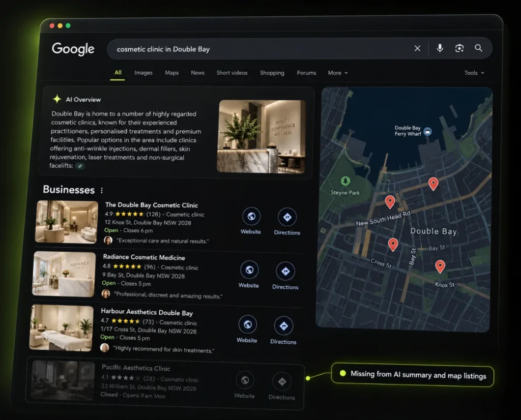Open the Businesses three-dot options menu

coord(102,190)
